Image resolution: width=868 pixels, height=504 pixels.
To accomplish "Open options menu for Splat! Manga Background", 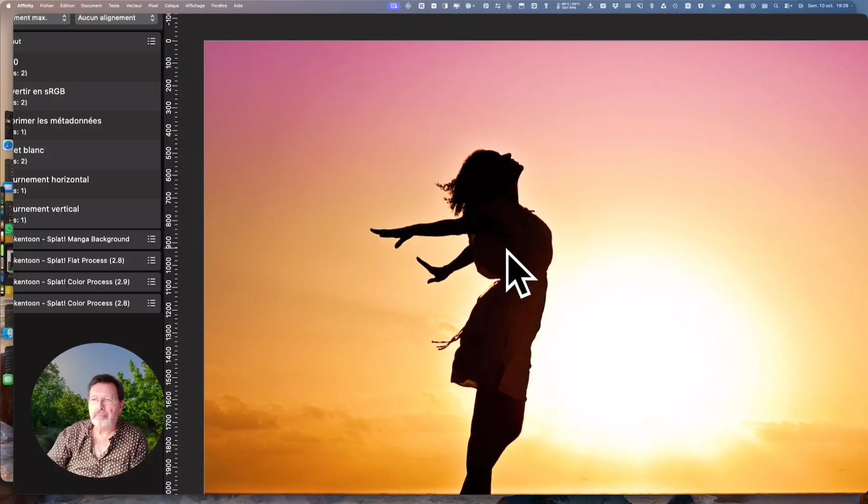I will pyautogui.click(x=151, y=239).
